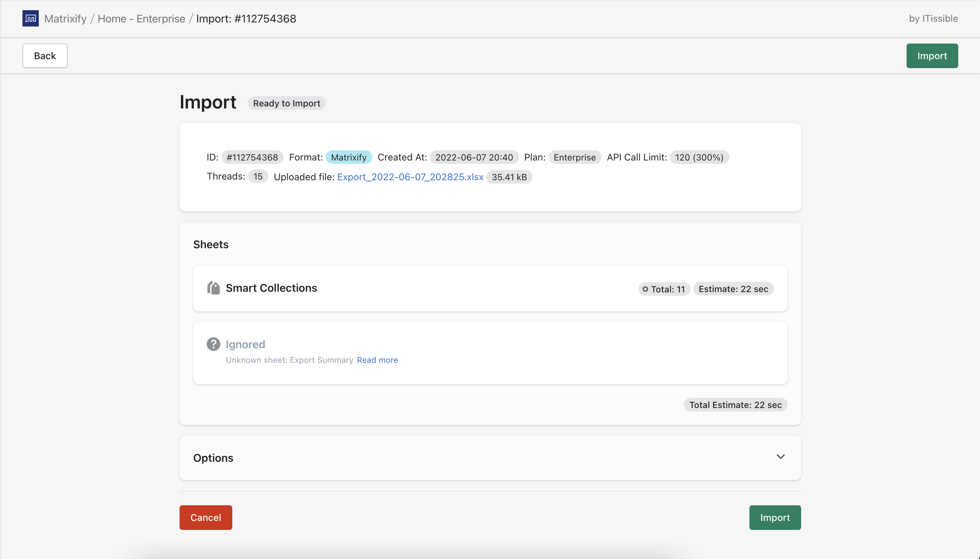Open the Read more link
The width and height of the screenshot is (980, 559).
coord(377,360)
